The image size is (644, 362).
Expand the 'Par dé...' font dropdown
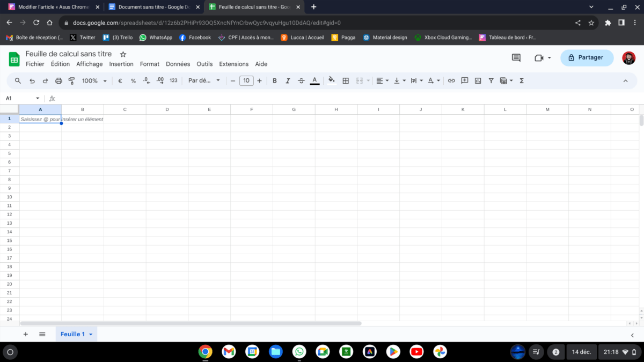(x=204, y=81)
